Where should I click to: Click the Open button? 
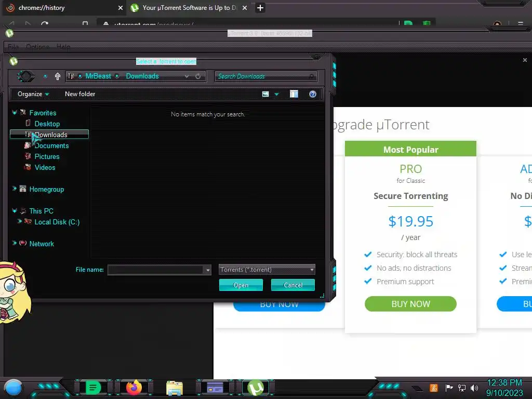click(x=241, y=285)
